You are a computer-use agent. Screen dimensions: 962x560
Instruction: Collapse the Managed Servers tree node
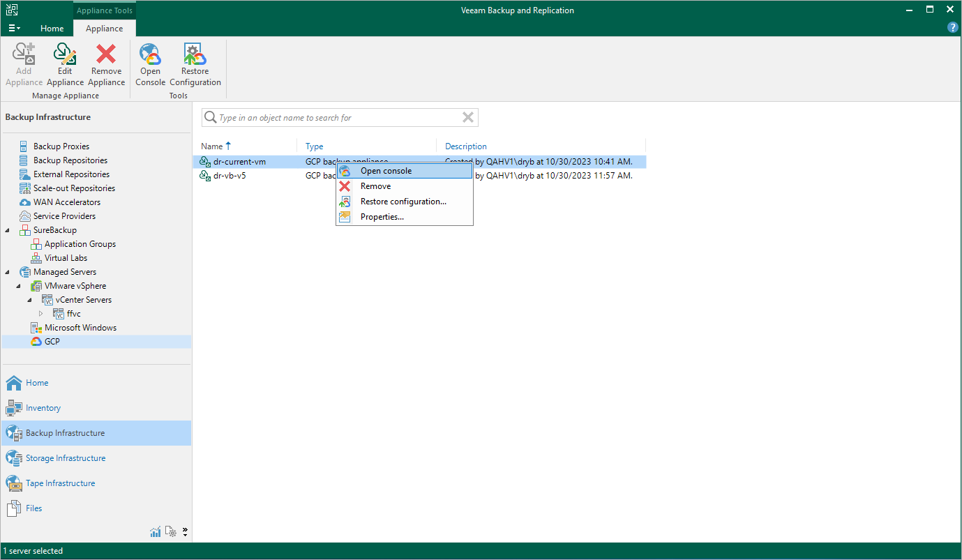pyautogui.click(x=8, y=272)
